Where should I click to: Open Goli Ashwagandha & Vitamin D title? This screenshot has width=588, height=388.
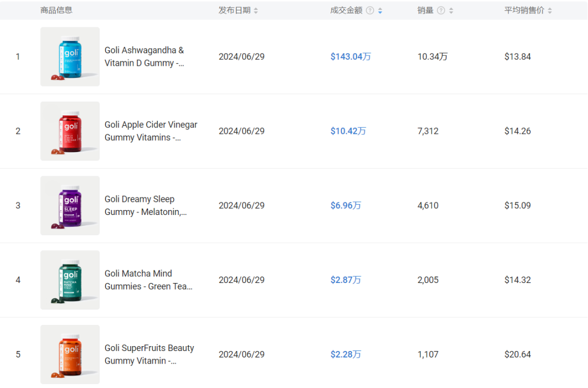144,57
